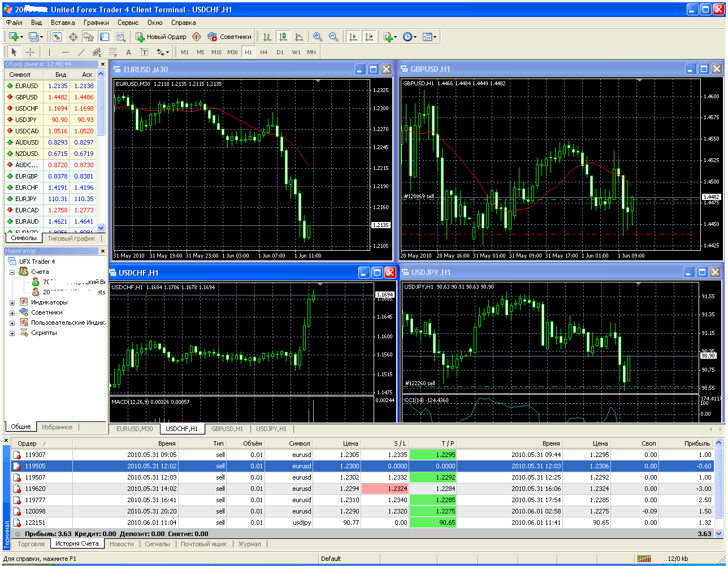Toggle the Navigator star-folder icon
The height and width of the screenshot is (566, 728).
click(89, 37)
